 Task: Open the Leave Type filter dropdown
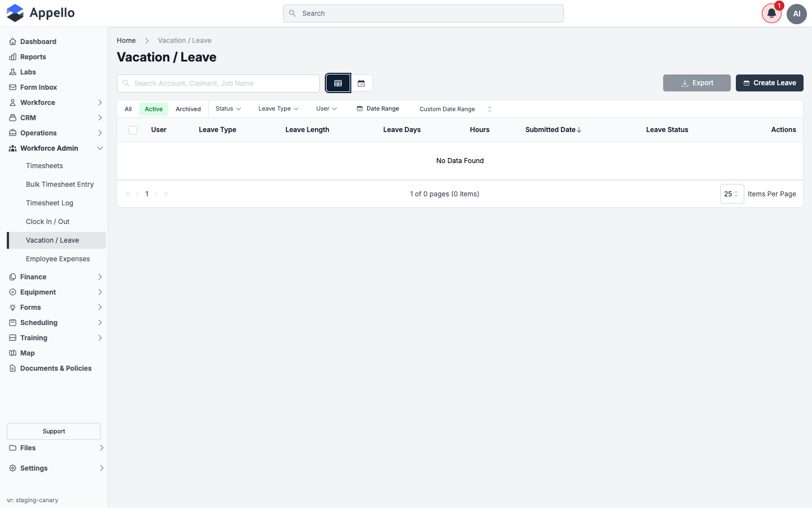coord(279,109)
